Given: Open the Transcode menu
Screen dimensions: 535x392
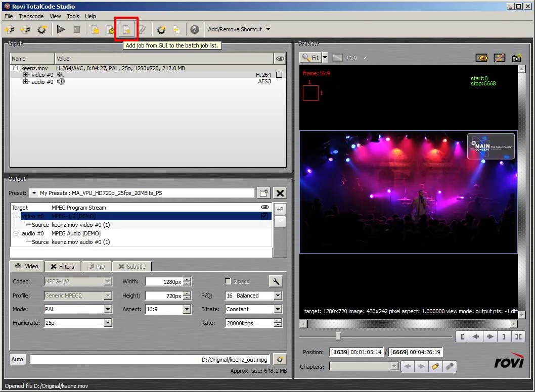Looking at the screenshot, I should click(31, 16).
